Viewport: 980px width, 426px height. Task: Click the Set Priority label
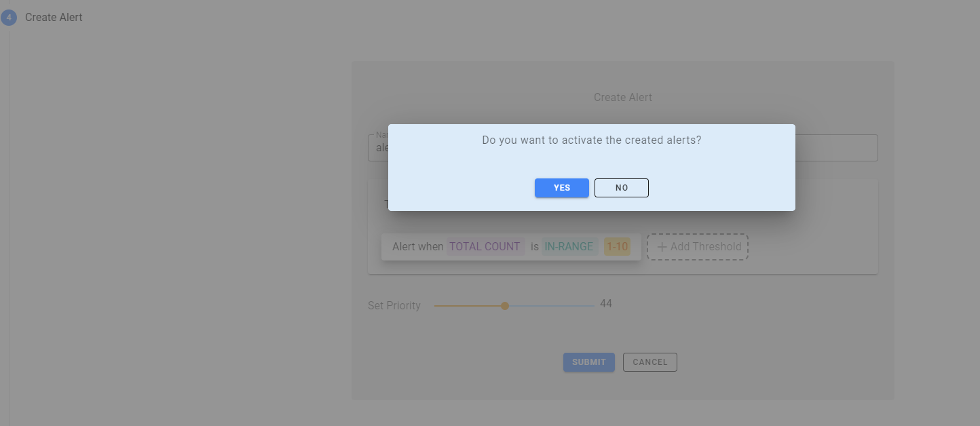(394, 306)
